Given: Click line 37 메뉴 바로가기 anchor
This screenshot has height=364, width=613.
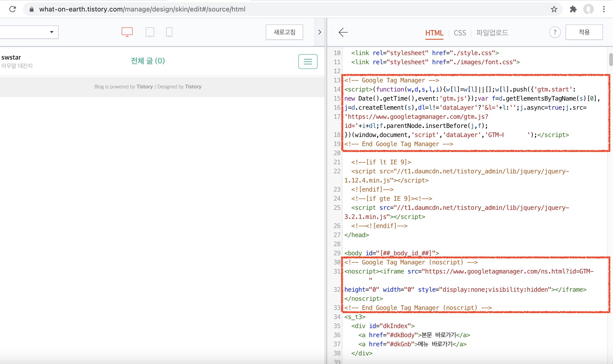Looking at the screenshot, I should [x=412, y=344].
